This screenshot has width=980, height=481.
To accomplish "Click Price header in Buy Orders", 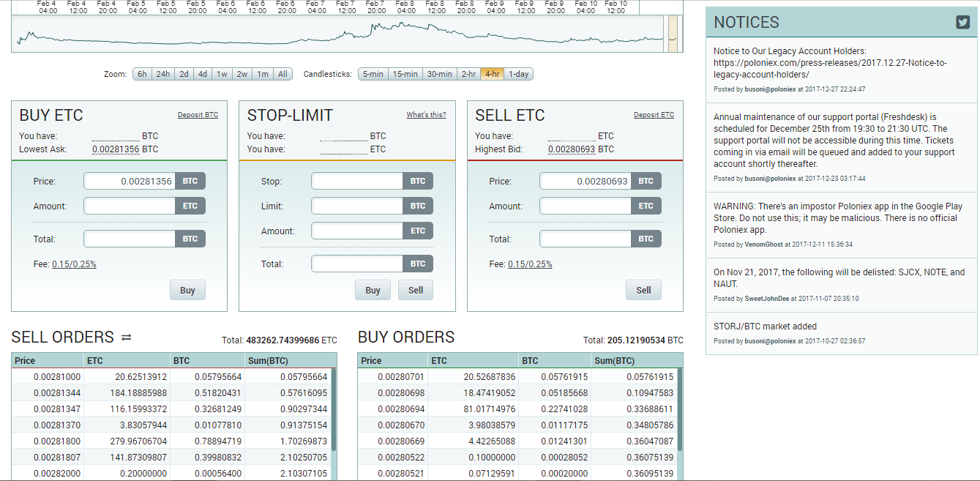I will coord(394,360).
